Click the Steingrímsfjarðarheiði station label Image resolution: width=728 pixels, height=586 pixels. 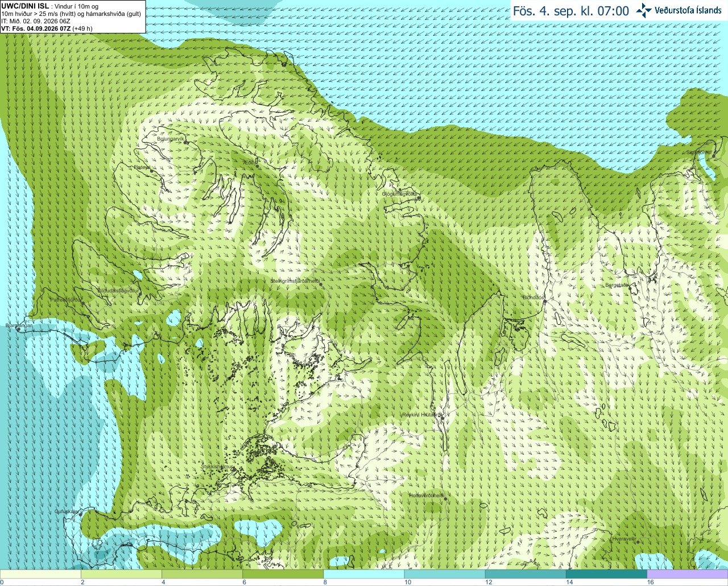pyautogui.click(x=294, y=281)
